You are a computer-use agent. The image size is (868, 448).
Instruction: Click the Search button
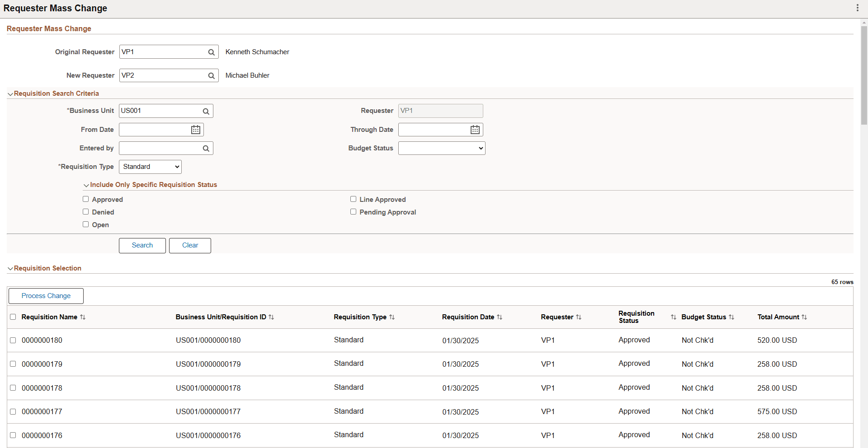(x=142, y=246)
